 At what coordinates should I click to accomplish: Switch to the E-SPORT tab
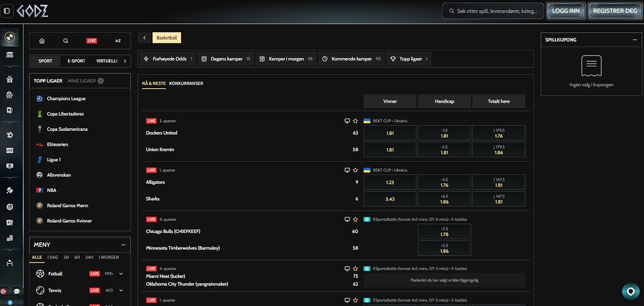coord(76,61)
